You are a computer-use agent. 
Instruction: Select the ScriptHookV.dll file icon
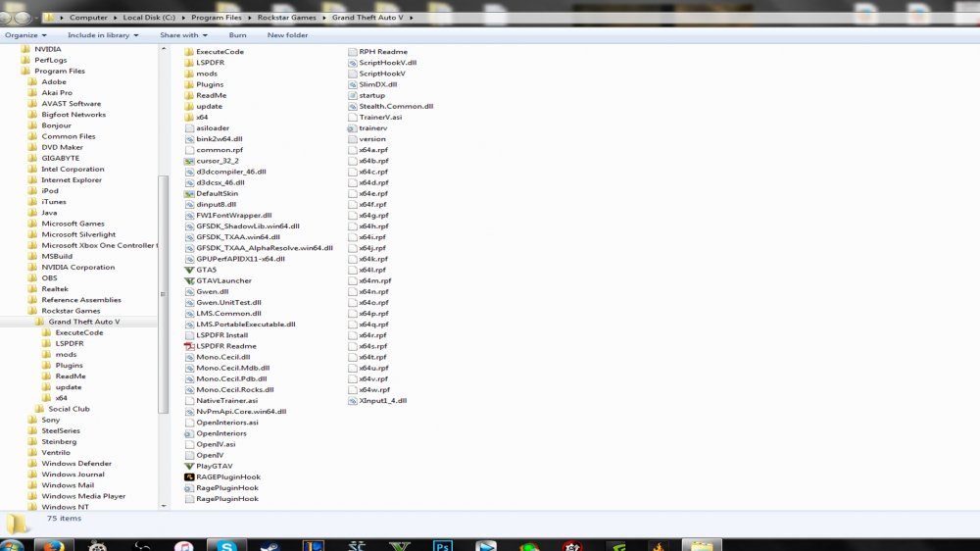pos(352,63)
